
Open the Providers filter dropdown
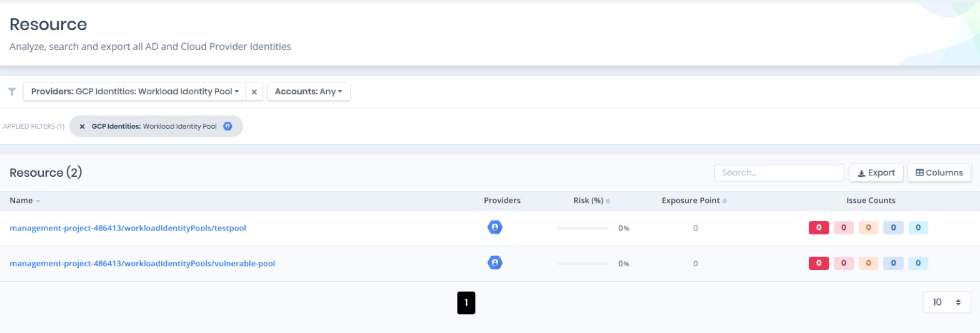click(x=134, y=92)
